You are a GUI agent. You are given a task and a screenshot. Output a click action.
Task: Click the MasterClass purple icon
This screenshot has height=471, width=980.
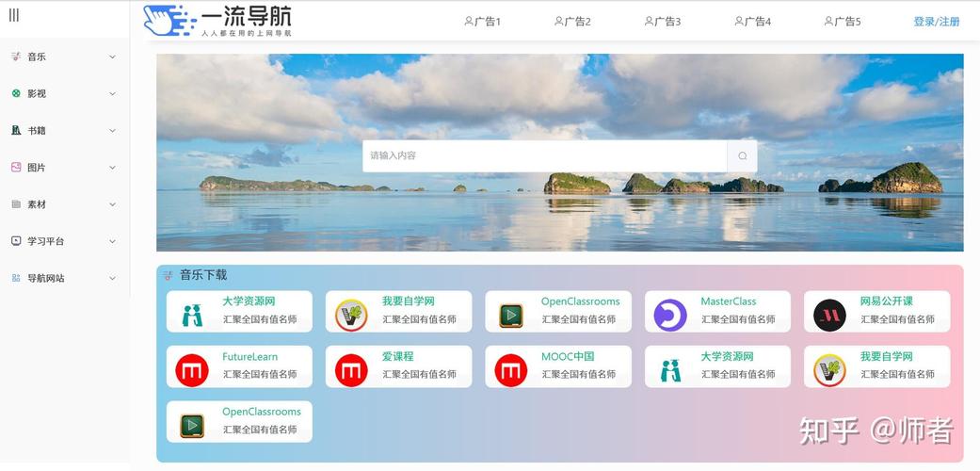[670, 316]
